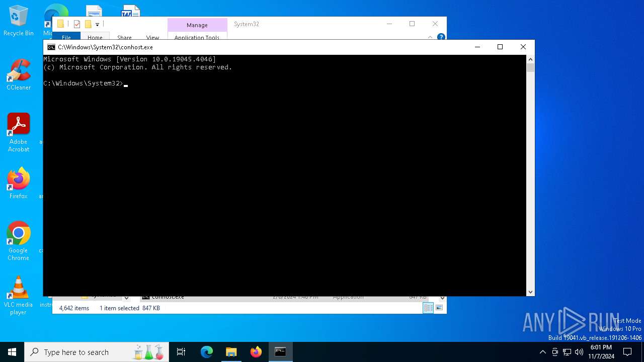
Task: Open Recycle Bin desktop icon
Action: (x=19, y=21)
